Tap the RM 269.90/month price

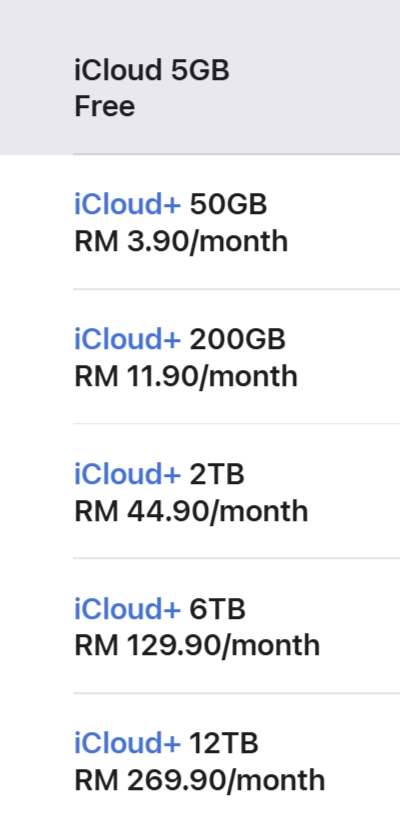point(200,781)
